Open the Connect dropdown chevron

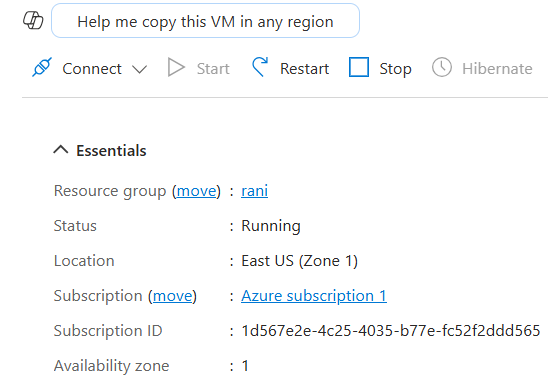(x=139, y=69)
